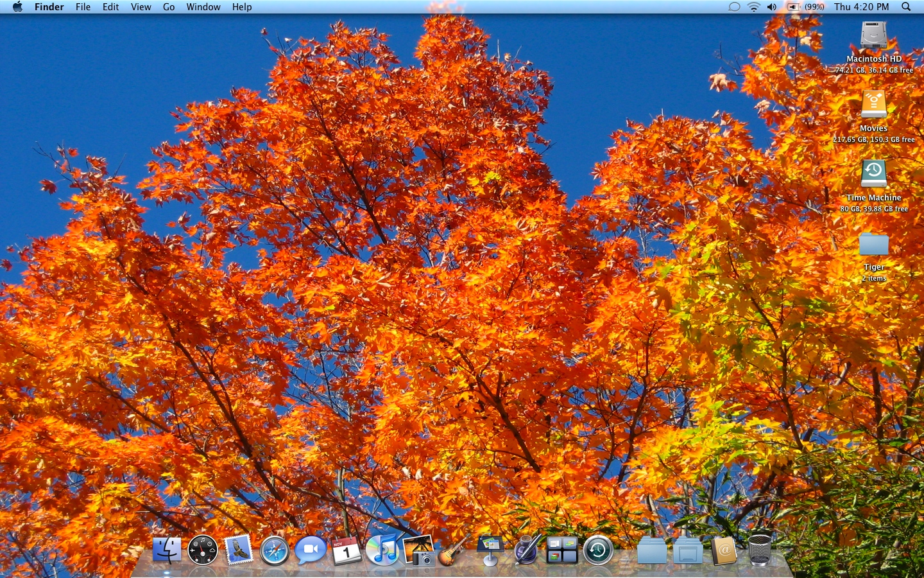This screenshot has height=578, width=924.
Task: Open iChat status bubble in menu bar
Action: point(734,7)
